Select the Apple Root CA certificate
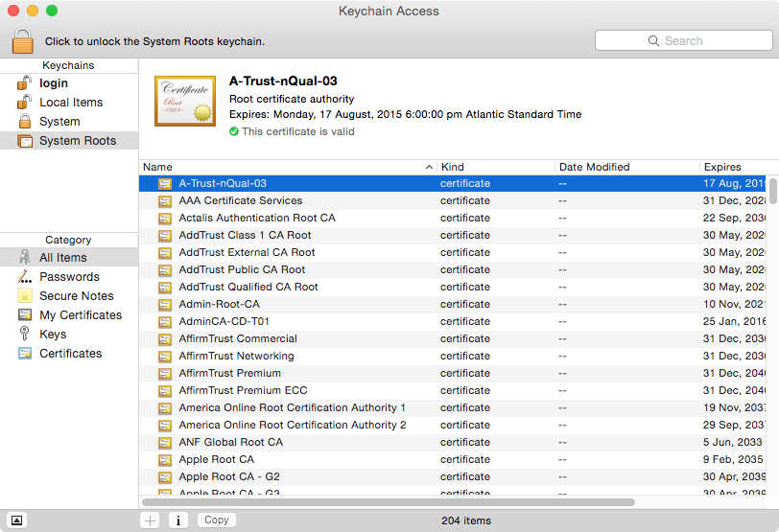The height and width of the screenshot is (532, 779). [217, 459]
